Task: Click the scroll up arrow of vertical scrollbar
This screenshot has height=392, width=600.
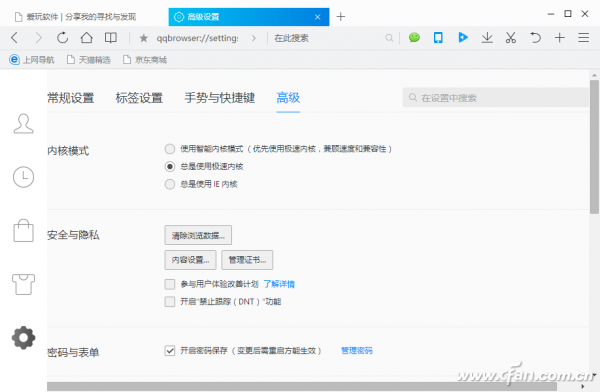Action: (x=594, y=76)
